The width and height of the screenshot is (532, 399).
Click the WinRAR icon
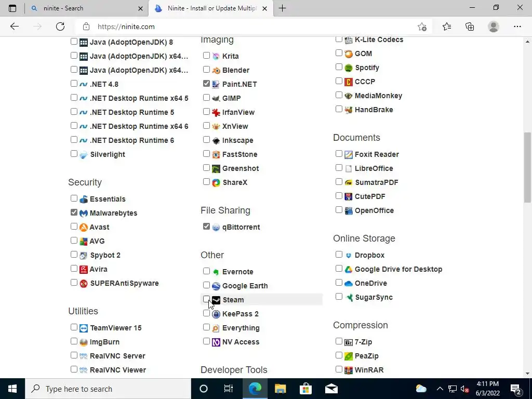click(x=349, y=370)
